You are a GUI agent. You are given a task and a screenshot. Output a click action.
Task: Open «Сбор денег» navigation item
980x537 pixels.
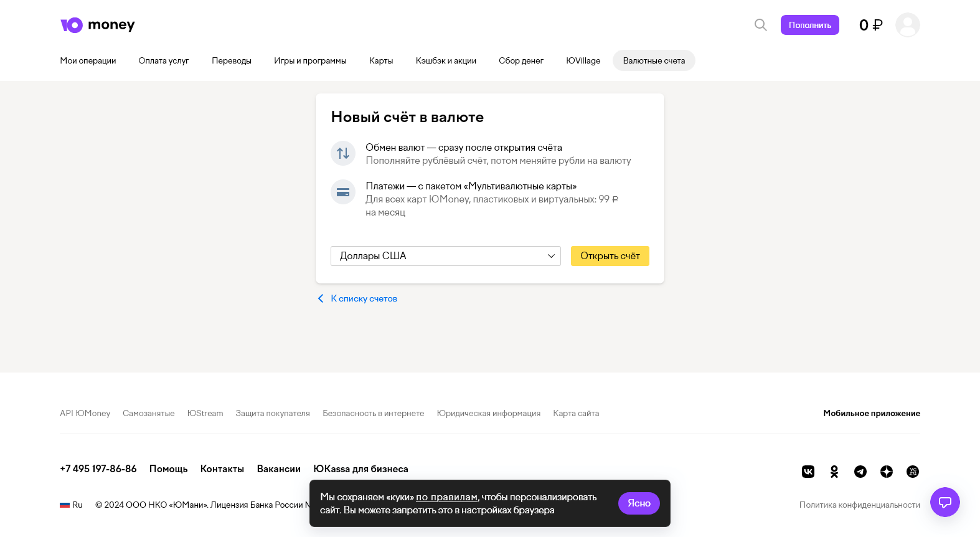pos(521,60)
